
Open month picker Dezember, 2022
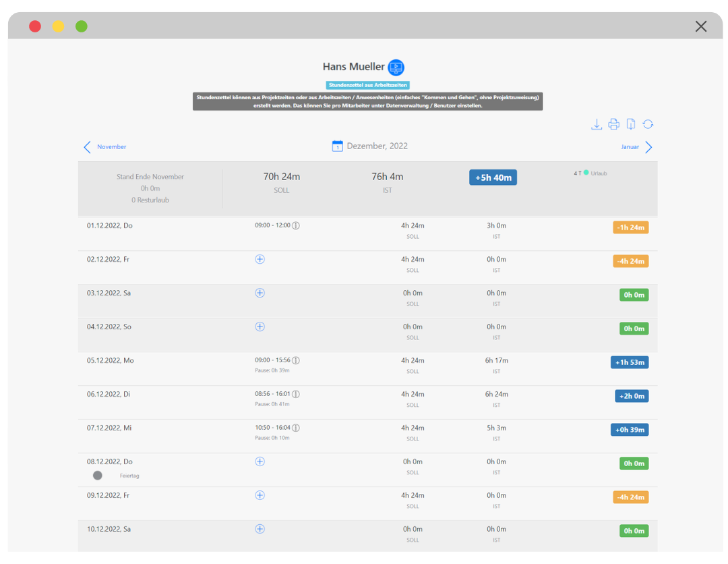[x=377, y=146]
